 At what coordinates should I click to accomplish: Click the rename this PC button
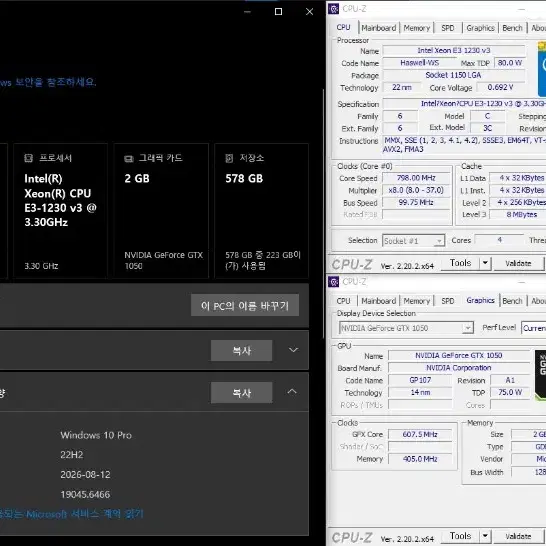coord(245,305)
